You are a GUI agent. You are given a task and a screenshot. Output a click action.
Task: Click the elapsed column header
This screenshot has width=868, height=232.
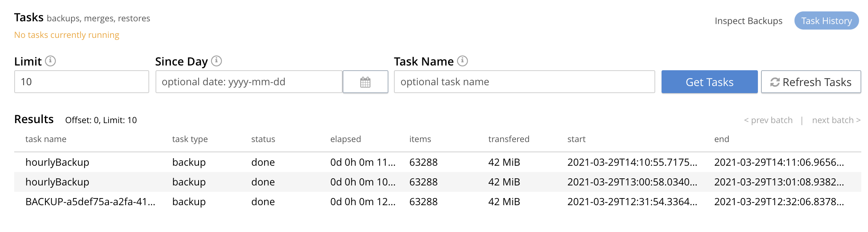pyautogui.click(x=345, y=139)
